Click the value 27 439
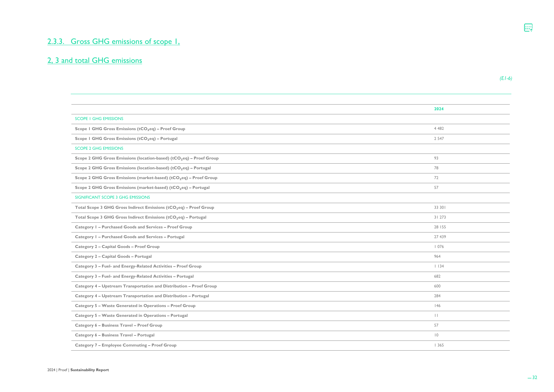The height and width of the screenshot is (392, 554). coord(440,237)
